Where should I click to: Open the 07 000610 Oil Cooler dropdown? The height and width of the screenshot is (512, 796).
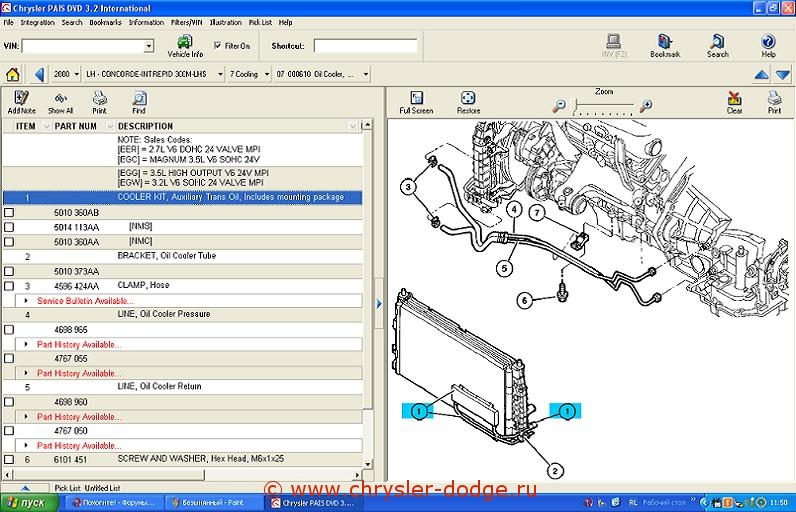coord(366,74)
